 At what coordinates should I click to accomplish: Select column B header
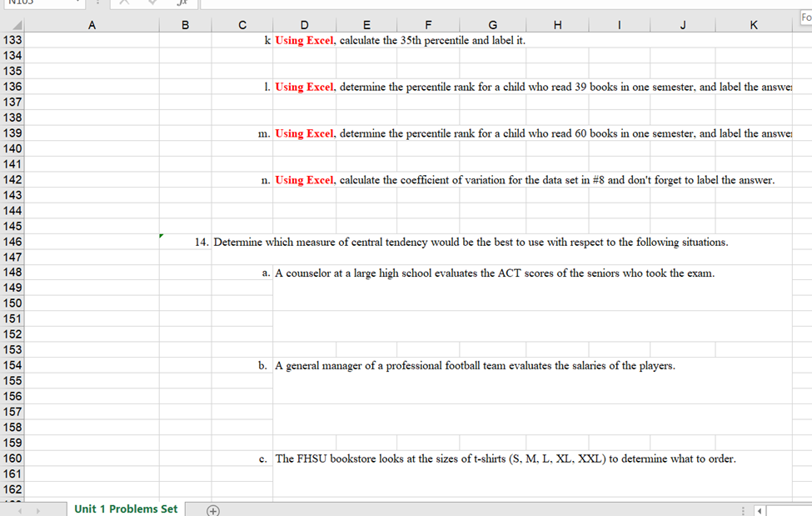click(x=186, y=25)
